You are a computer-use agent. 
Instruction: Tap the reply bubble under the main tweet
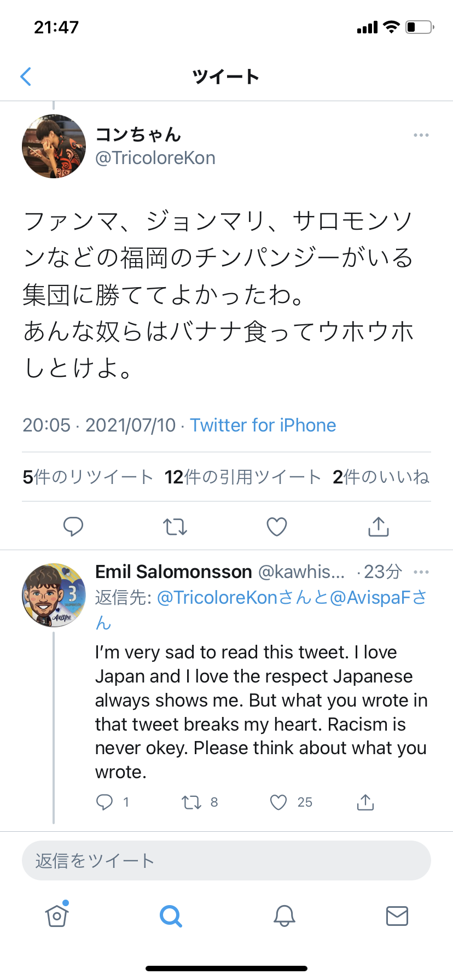(73, 526)
